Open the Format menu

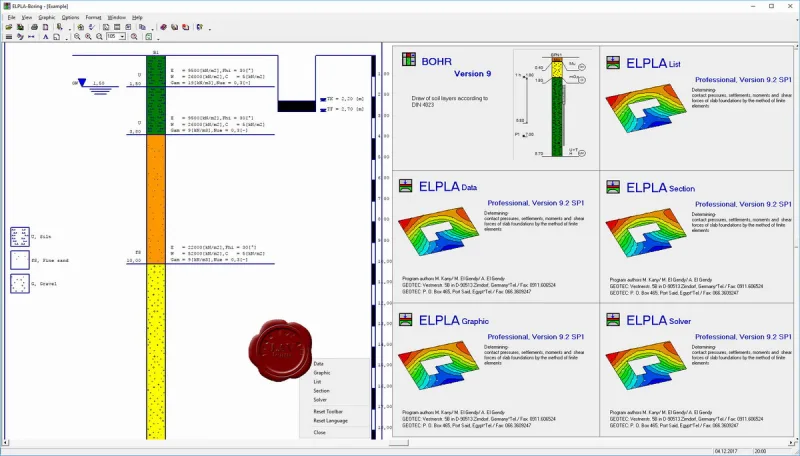click(x=93, y=17)
